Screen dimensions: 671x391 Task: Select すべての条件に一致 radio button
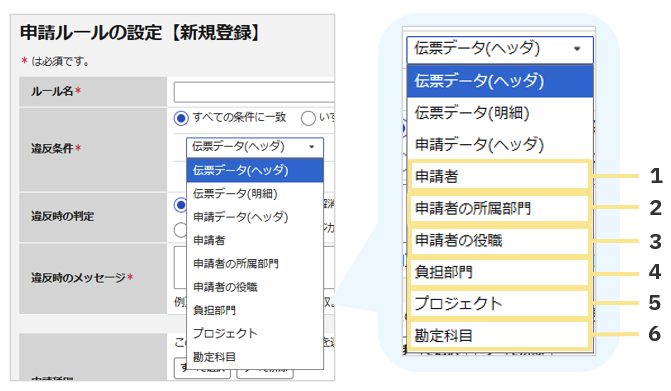click(181, 118)
